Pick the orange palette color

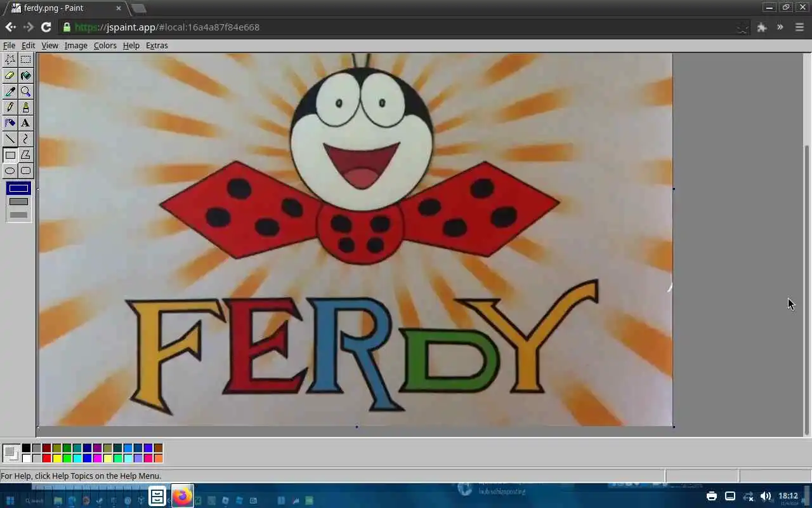tap(159, 458)
